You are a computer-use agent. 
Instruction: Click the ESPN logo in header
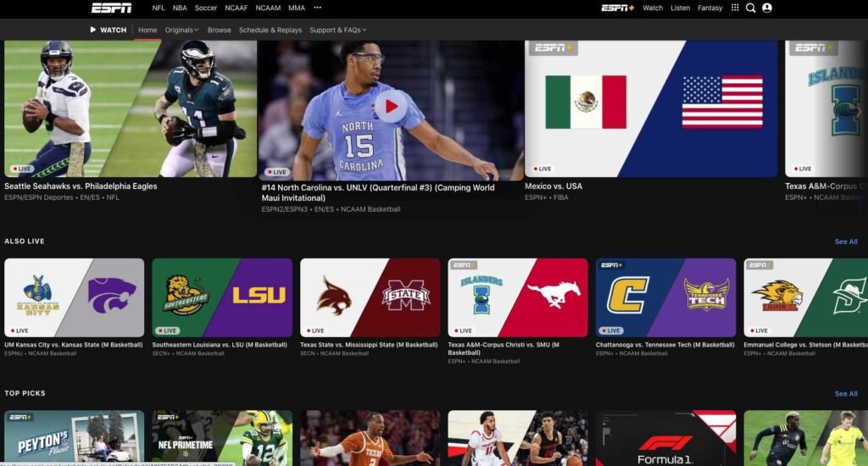click(111, 8)
